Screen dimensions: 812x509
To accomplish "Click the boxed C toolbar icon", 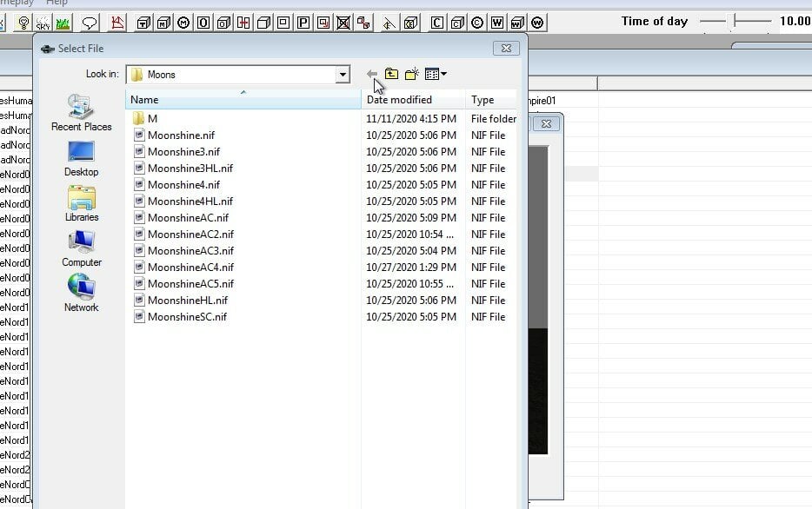I will (x=437, y=23).
